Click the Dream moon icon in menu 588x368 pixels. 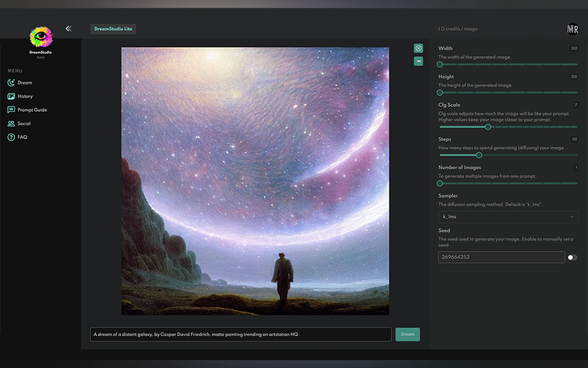(x=11, y=83)
